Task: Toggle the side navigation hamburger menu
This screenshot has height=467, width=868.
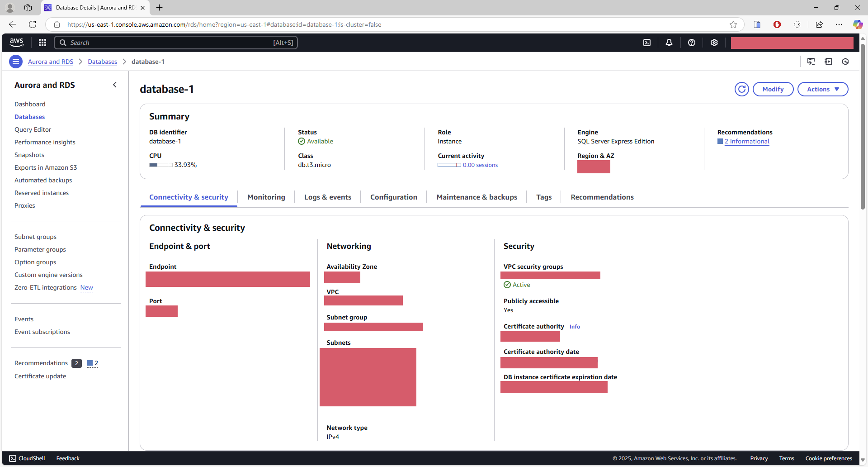Action: coord(16,62)
